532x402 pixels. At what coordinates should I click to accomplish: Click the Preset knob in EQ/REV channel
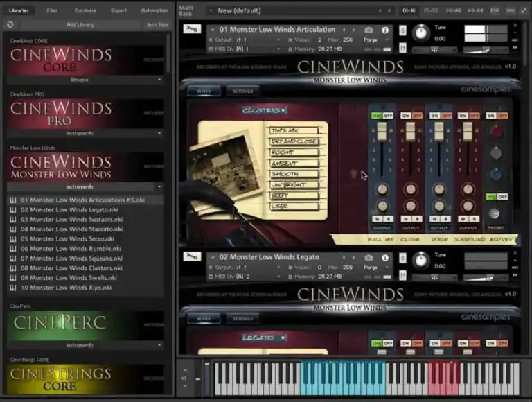(494, 213)
